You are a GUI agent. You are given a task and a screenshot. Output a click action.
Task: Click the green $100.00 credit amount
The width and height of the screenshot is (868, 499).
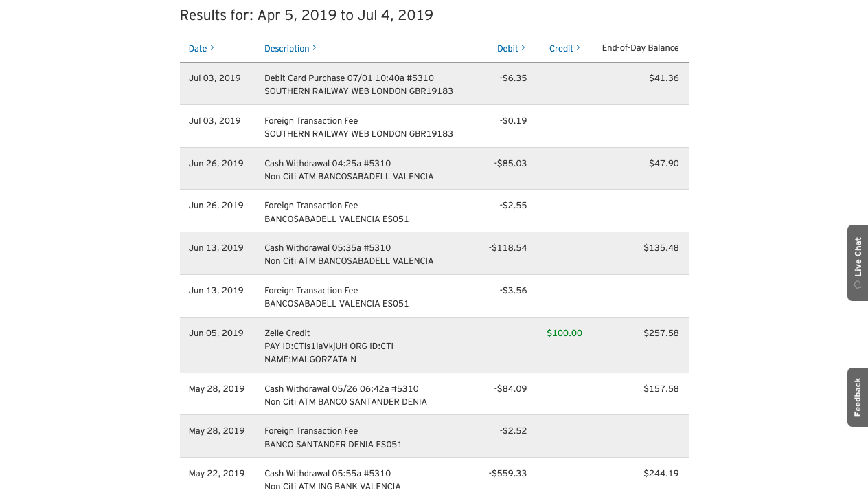(x=564, y=333)
